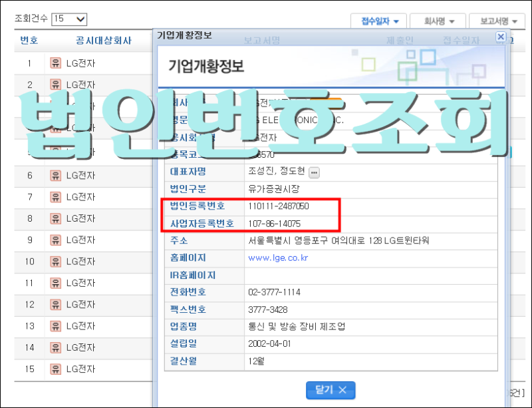This screenshot has width=532, height=408.
Task: Close the 기업개황정보 popup with X icon
Action: [501, 37]
